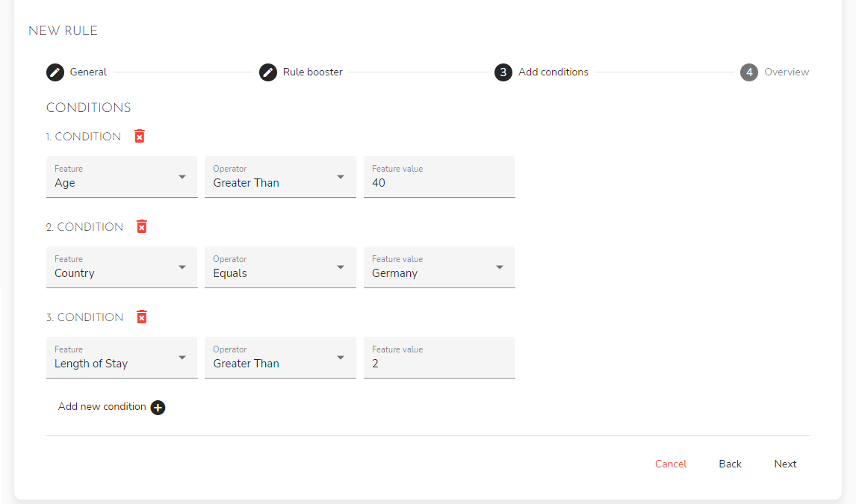The height and width of the screenshot is (504, 856).
Task: Go to the Overview step label
Action: click(x=787, y=72)
